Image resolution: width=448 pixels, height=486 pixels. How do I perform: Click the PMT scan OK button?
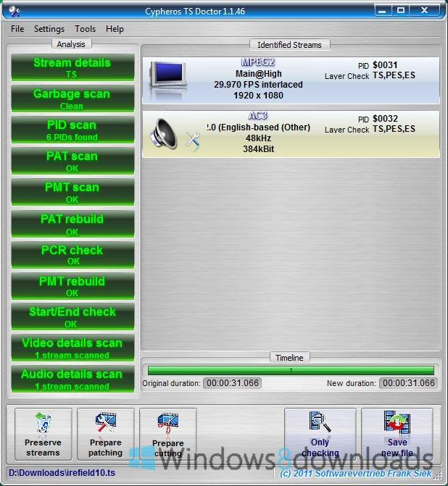tap(72, 192)
